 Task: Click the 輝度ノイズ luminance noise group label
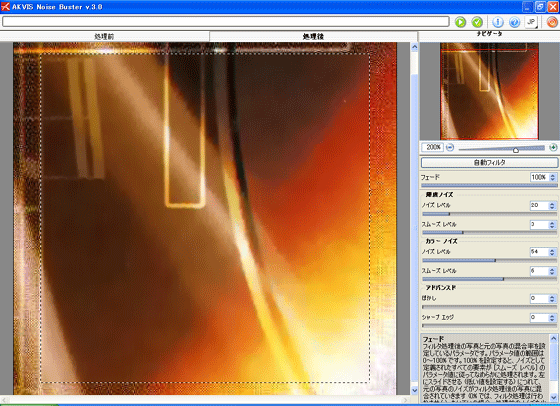pyautogui.click(x=439, y=195)
